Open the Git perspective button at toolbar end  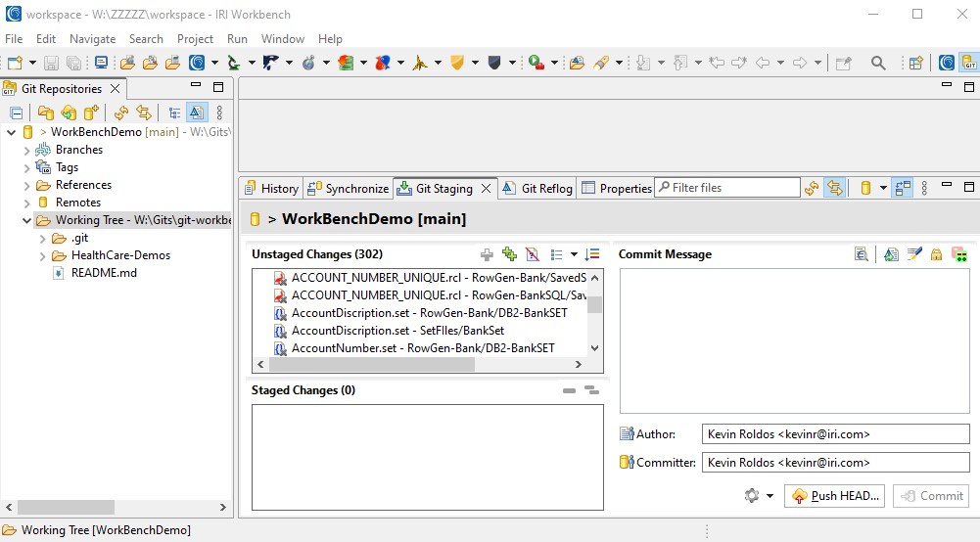(969, 63)
